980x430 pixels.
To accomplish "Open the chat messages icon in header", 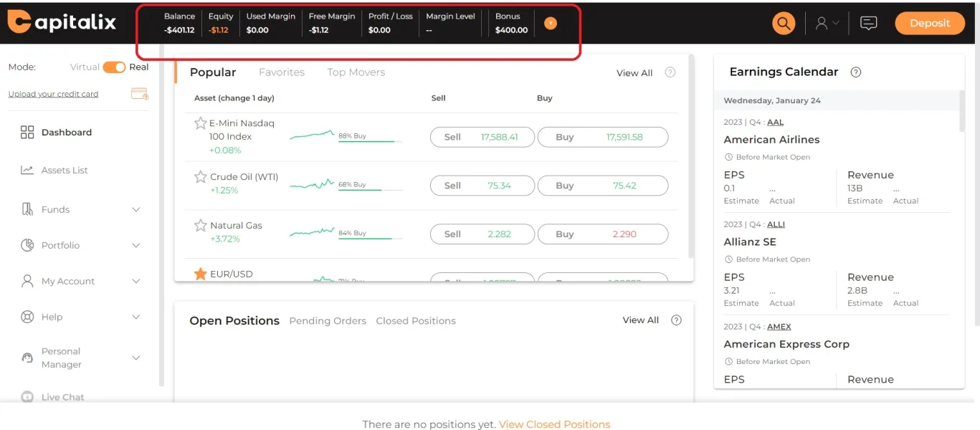I will (x=868, y=23).
